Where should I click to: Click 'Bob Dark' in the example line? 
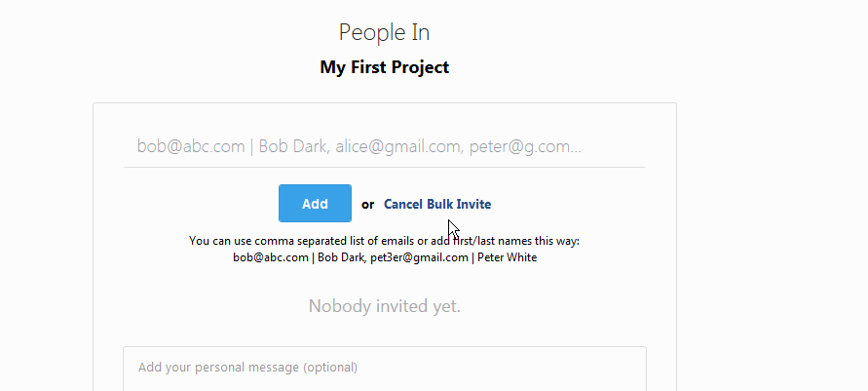coord(340,257)
